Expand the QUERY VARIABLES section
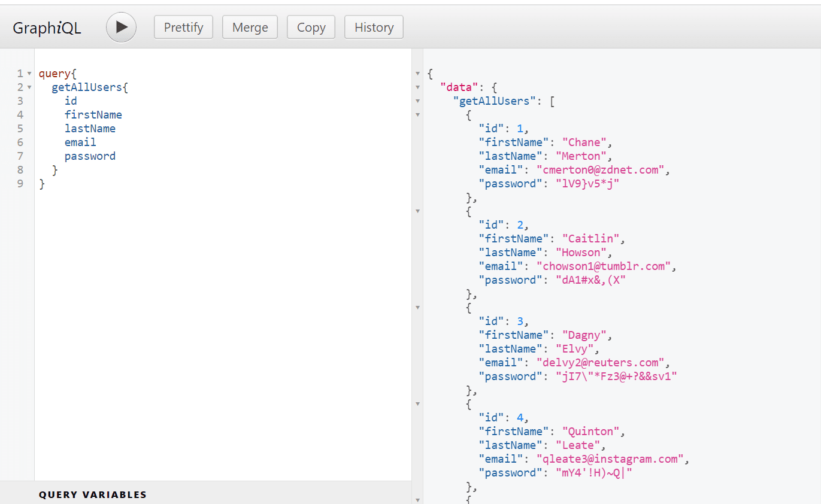The image size is (821, 504). click(x=93, y=494)
